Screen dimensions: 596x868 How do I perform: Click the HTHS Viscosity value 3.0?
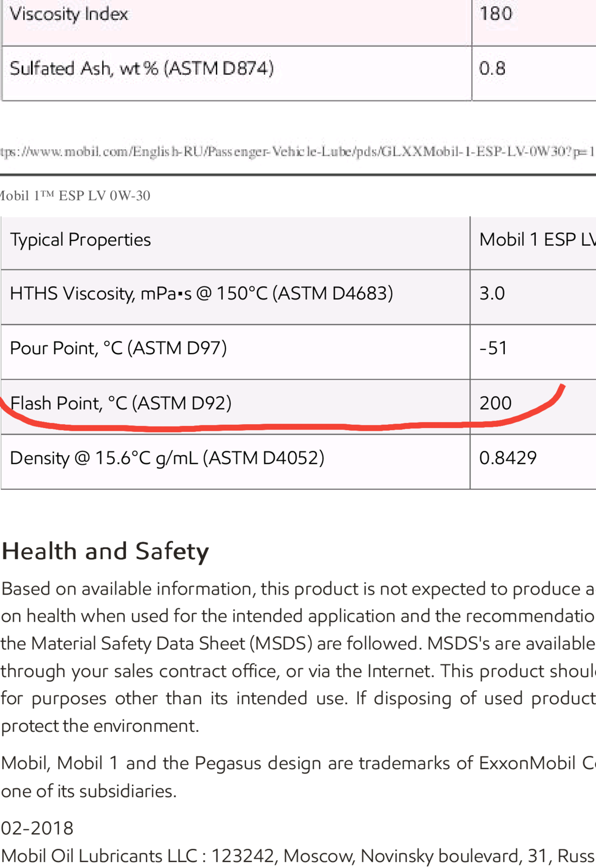click(x=492, y=293)
